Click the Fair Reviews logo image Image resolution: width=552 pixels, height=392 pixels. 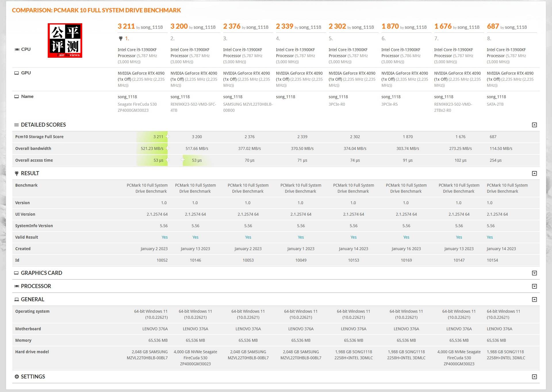(65, 40)
